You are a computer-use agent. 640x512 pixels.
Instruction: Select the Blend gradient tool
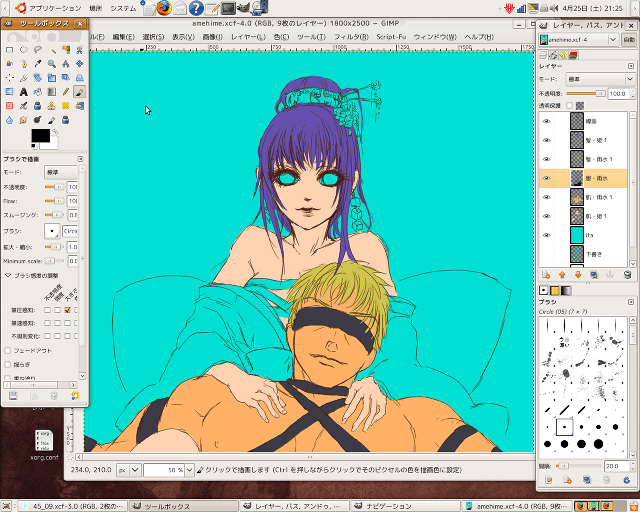click(52, 92)
